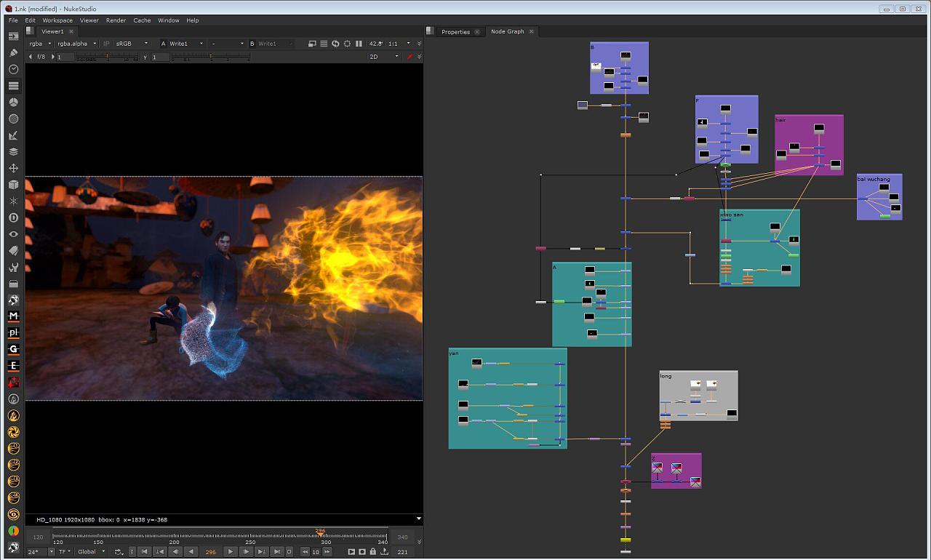Click the ROI region icon in viewer
The width and height of the screenshot is (931, 560).
[x=347, y=44]
